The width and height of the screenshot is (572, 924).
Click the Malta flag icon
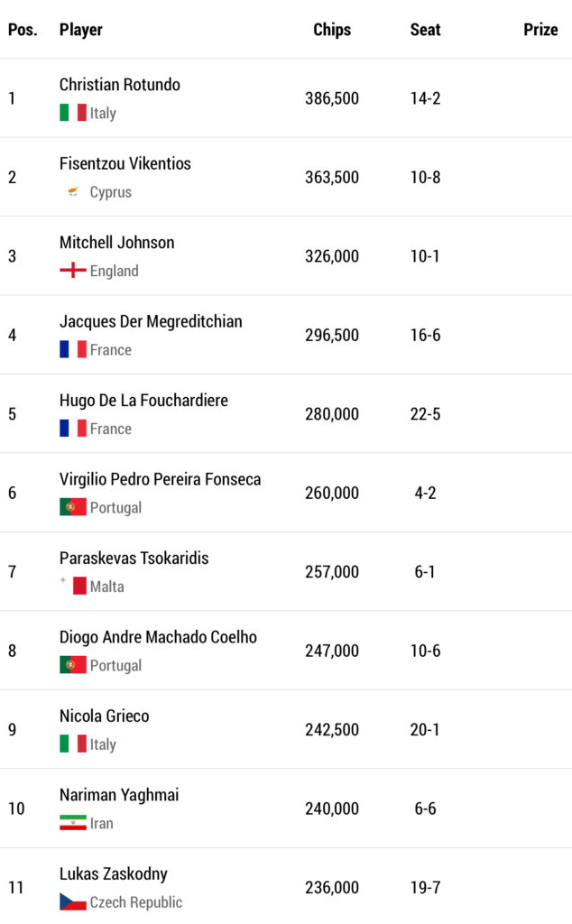73,586
